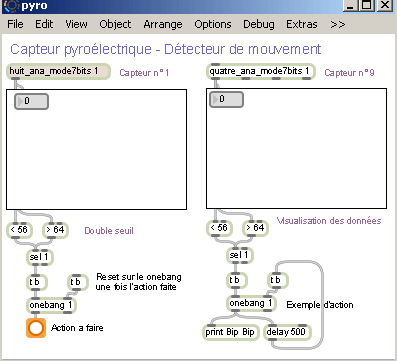397x361 pixels.
Task: Open the Edit menu
Action: pyautogui.click(x=44, y=24)
